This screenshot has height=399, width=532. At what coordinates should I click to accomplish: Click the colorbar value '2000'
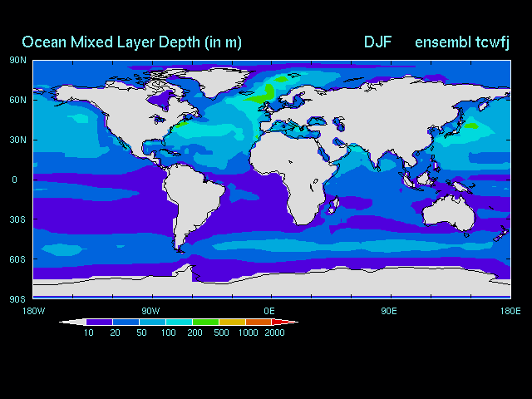point(274,332)
